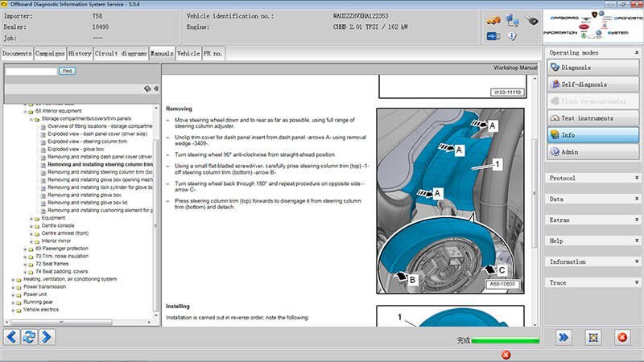
Task: Open Exploded view - steering column trim
Action: (x=88, y=142)
